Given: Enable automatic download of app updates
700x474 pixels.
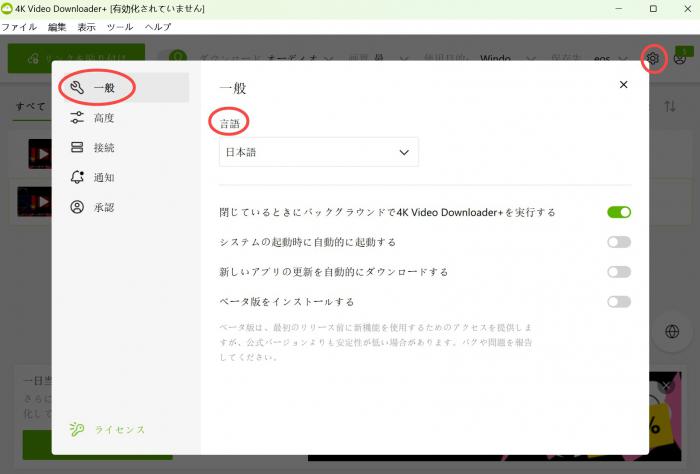Looking at the screenshot, I should click(x=619, y=272).
